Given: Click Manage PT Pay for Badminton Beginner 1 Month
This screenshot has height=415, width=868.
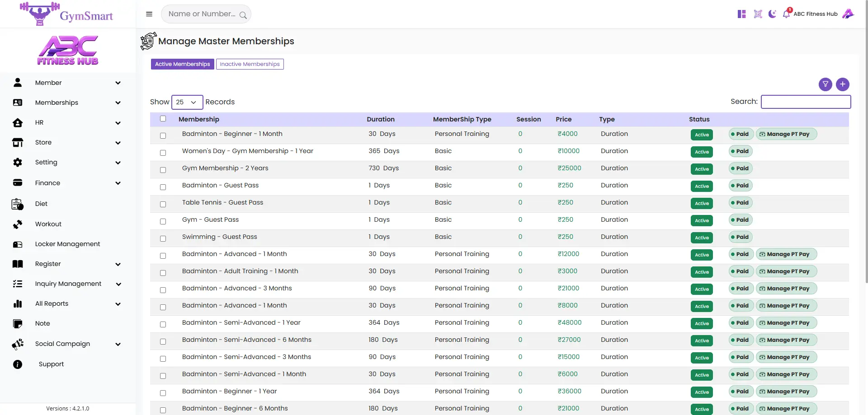Looking at the screenshot, I should [786, 134].
